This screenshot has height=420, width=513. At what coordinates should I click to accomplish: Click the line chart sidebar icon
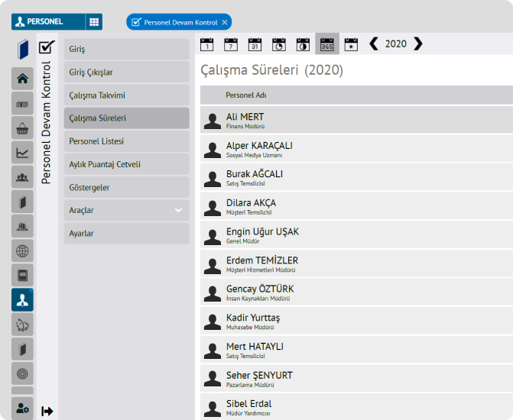22,153
